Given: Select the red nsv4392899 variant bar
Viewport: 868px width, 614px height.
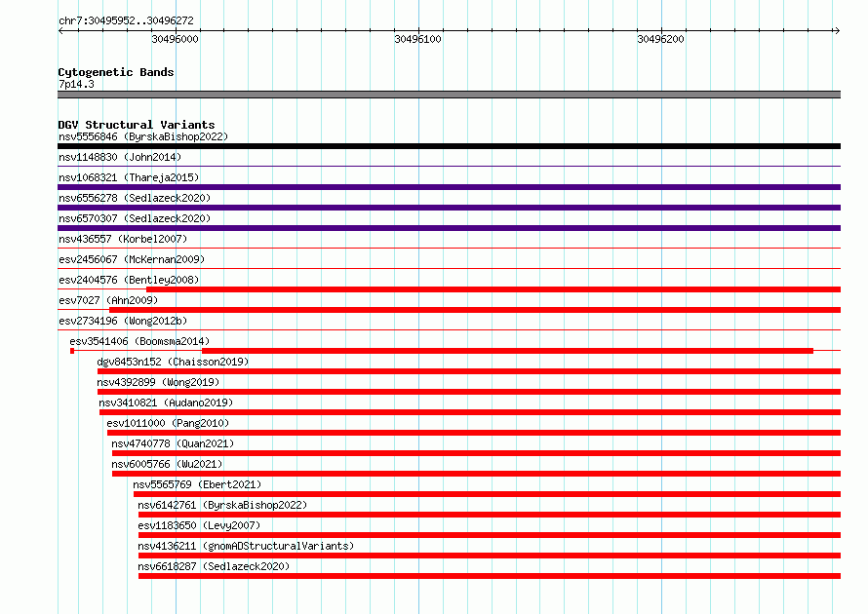Looking at the screenshot, I should (x=469, y=392).
